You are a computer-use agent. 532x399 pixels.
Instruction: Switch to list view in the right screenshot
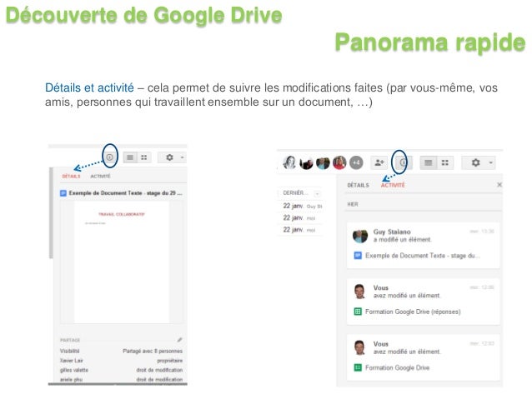(429, 163)
